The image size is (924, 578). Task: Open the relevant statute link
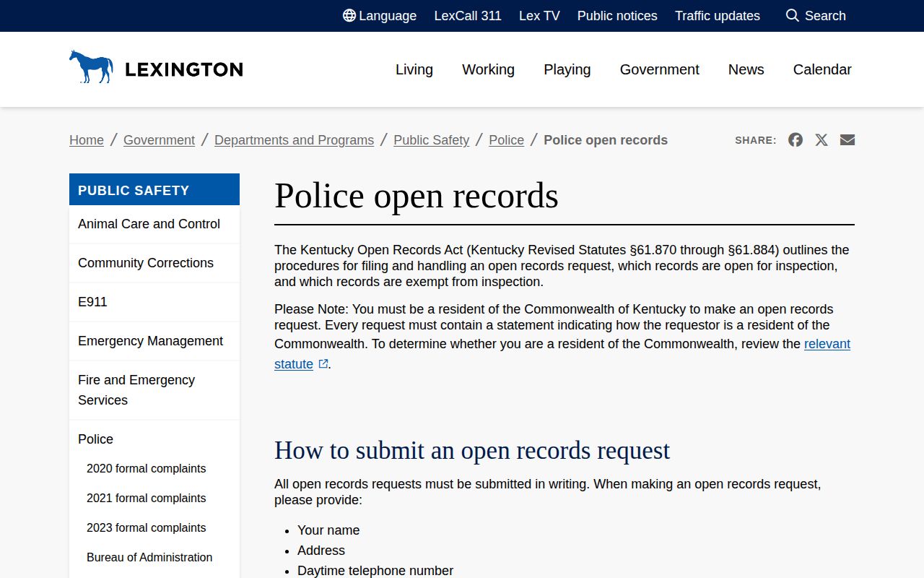827,344
